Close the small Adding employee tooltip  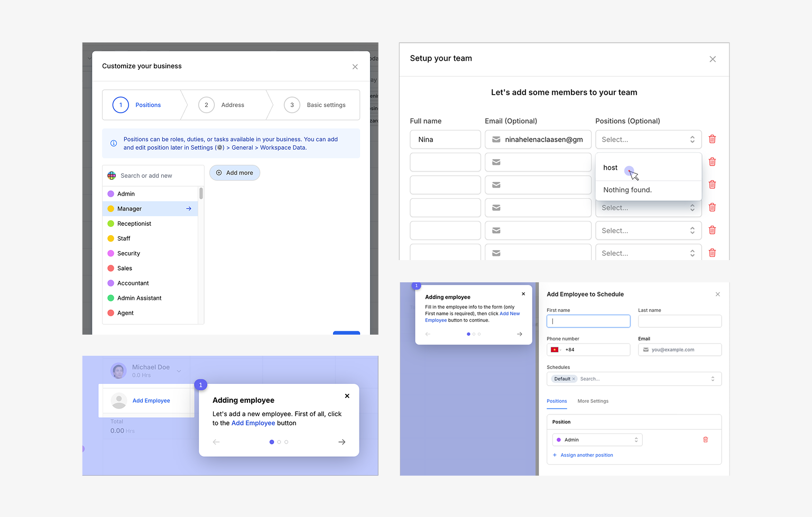pos(523,294)
